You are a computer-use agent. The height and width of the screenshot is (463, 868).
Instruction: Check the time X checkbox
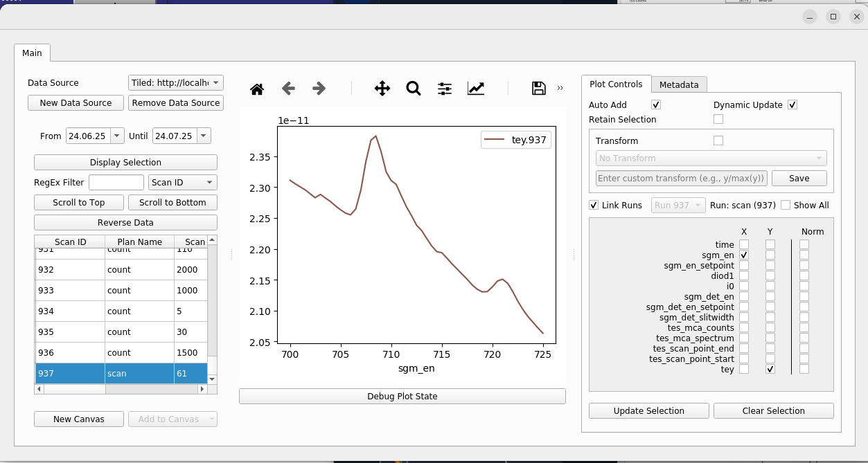pyautogui.click(x=744, y=245)
